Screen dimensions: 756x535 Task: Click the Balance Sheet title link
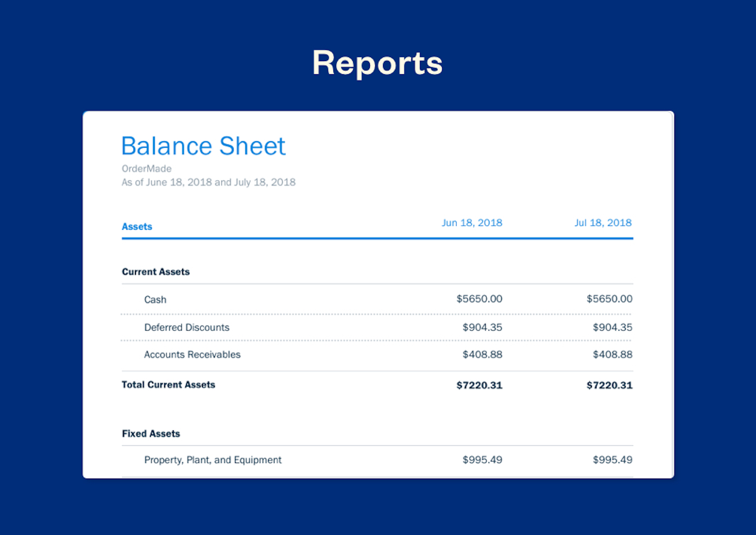[x=203, y=146]
